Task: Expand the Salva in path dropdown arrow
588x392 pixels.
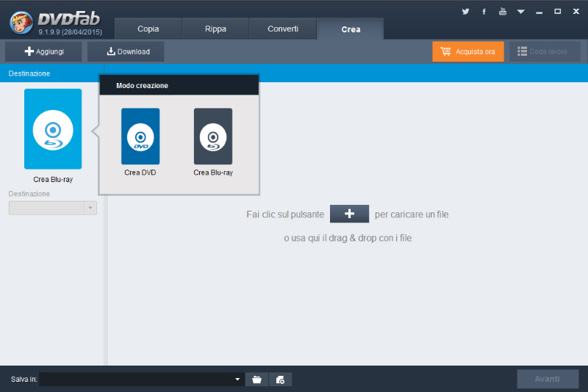Action: click(x=237, y=380)
